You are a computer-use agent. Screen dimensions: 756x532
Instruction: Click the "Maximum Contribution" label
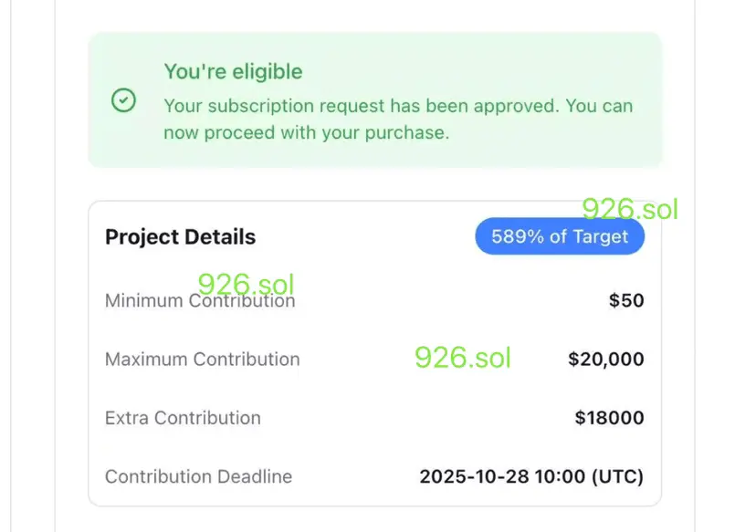click(x=202, y=360)
